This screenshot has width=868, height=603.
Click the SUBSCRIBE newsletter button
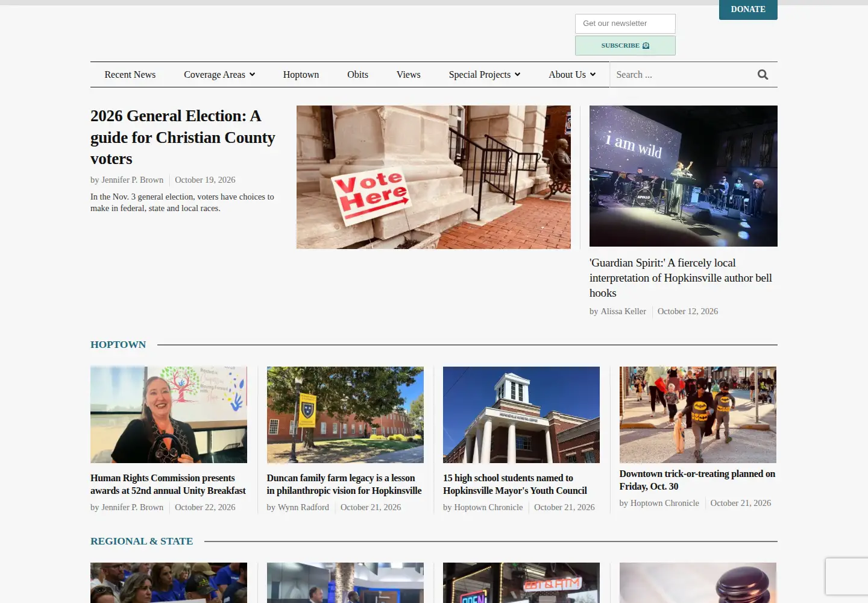click(625, 46)
